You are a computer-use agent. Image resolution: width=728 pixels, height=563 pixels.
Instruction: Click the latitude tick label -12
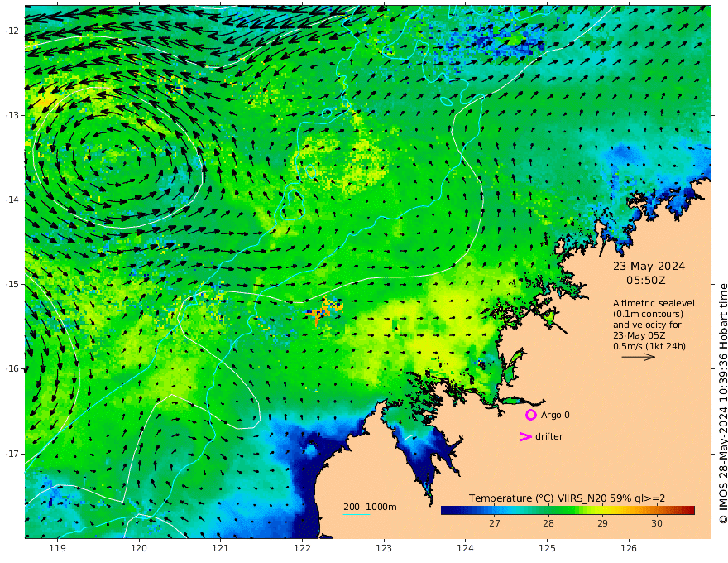click(12, 31)
